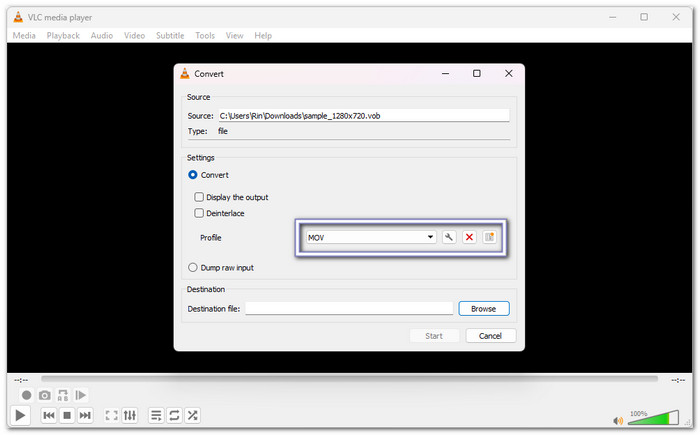Click the Start conversion button
Image resolution: width=700 pixels, height=435 pixels.
[434, 336]
